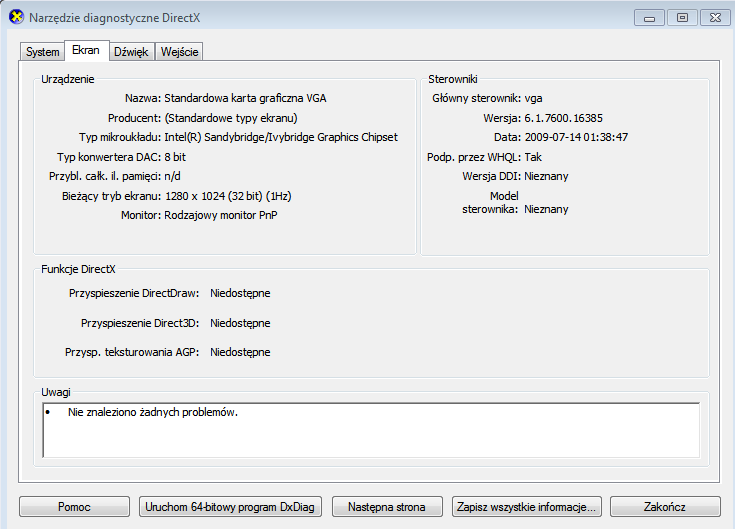Select the Ekran tab
Screen dimensions: 735x529
click(86, 50)
